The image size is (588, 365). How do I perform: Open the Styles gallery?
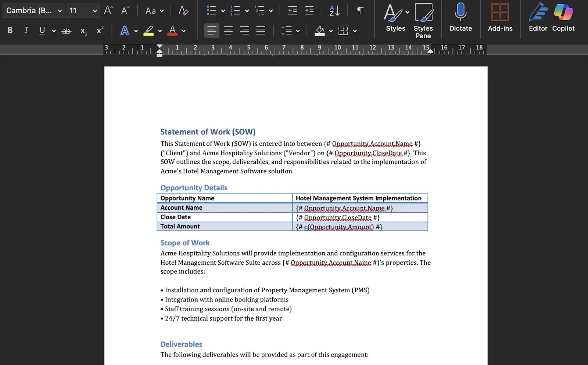click(395, 17)
